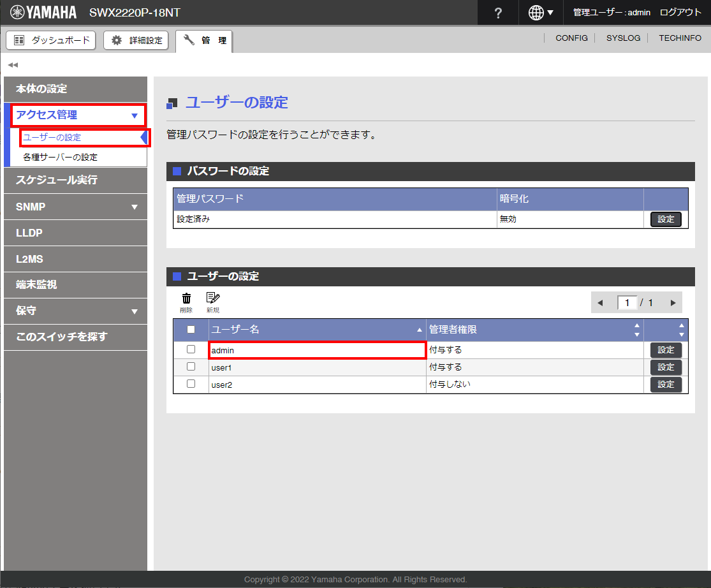Screen dimensions: 711x588
Task: Click the page number input field
Action: (x=627, y=303)
